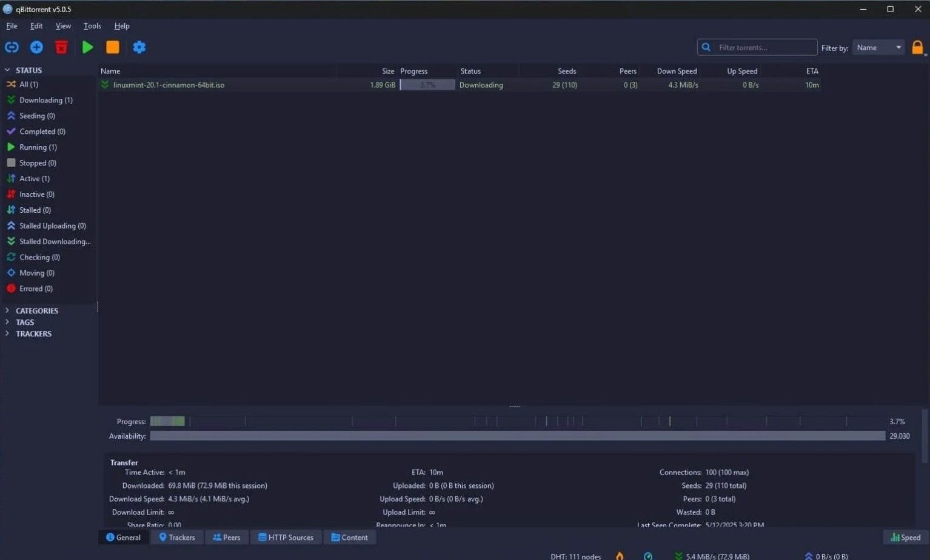
Task: Switch to the Trackers tab
Action: coord(177,538)
